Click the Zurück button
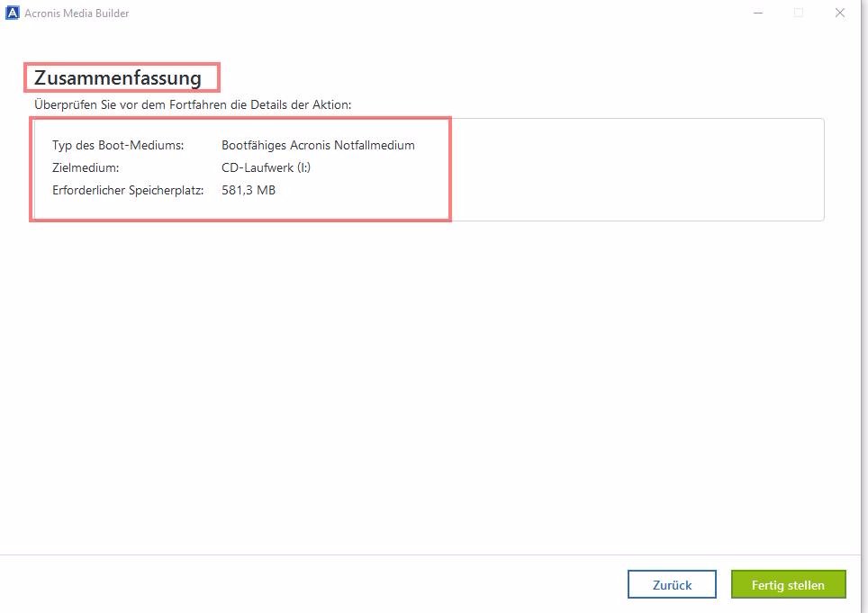This screenshot has height=613, width=868. tap(672, 584)
